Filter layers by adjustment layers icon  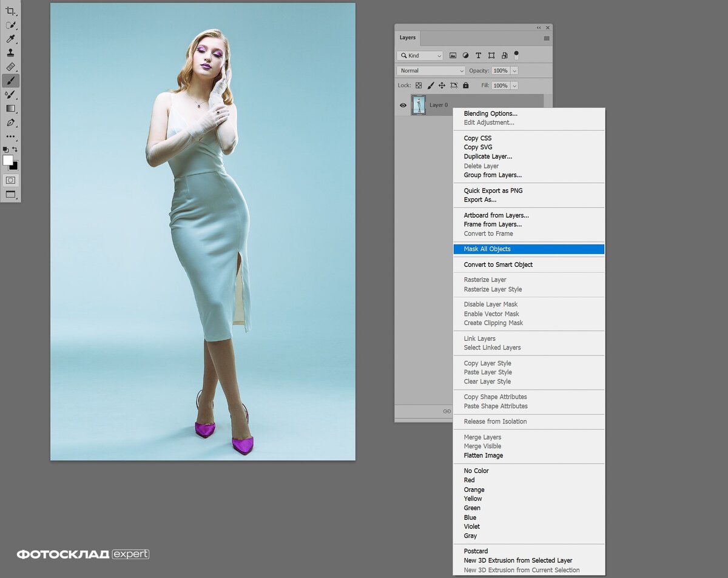coord(465,55)
